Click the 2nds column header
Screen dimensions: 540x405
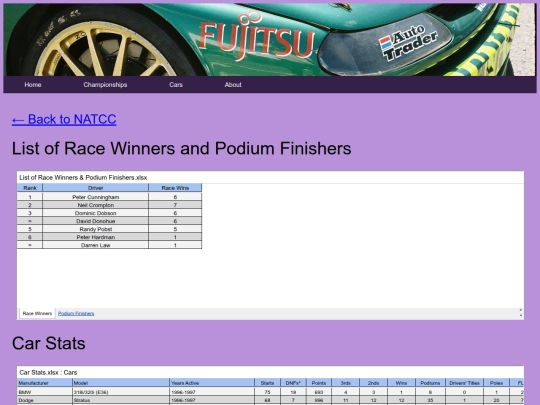click(x=373, y=383)
